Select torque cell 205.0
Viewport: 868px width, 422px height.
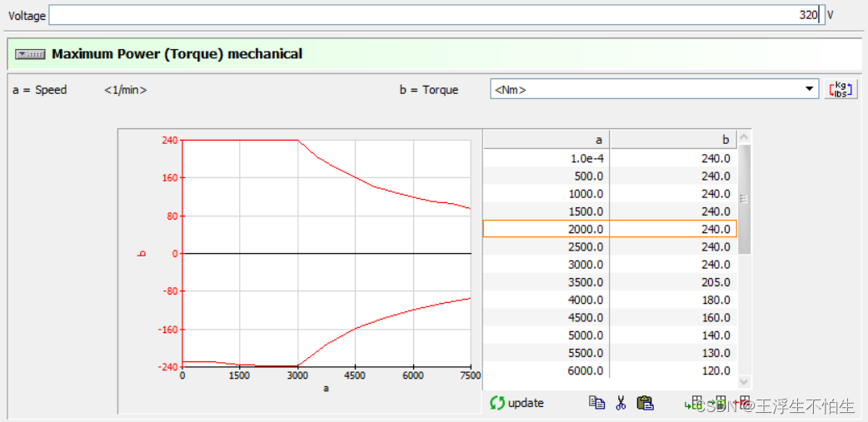674,282
